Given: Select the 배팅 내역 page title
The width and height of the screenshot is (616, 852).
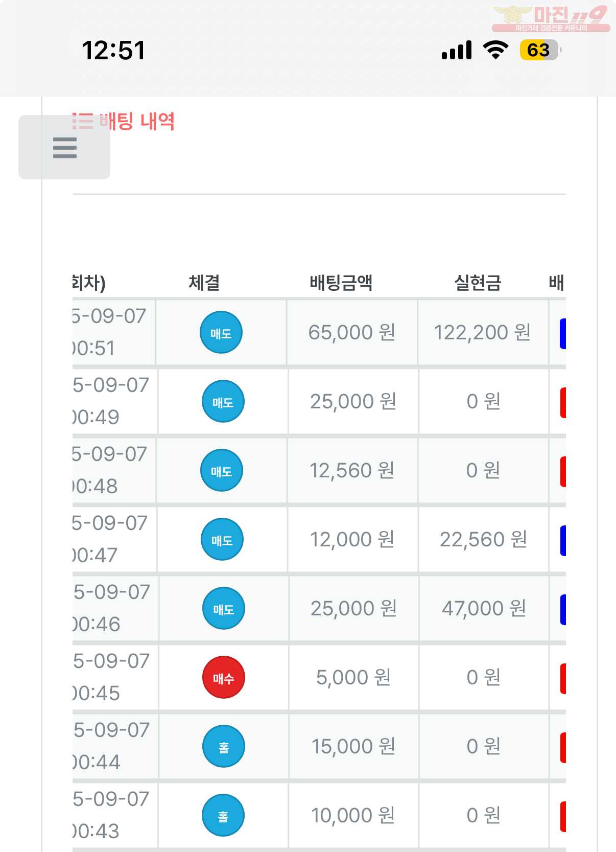Looking at the screenshot, I should (x=137, y=121).
